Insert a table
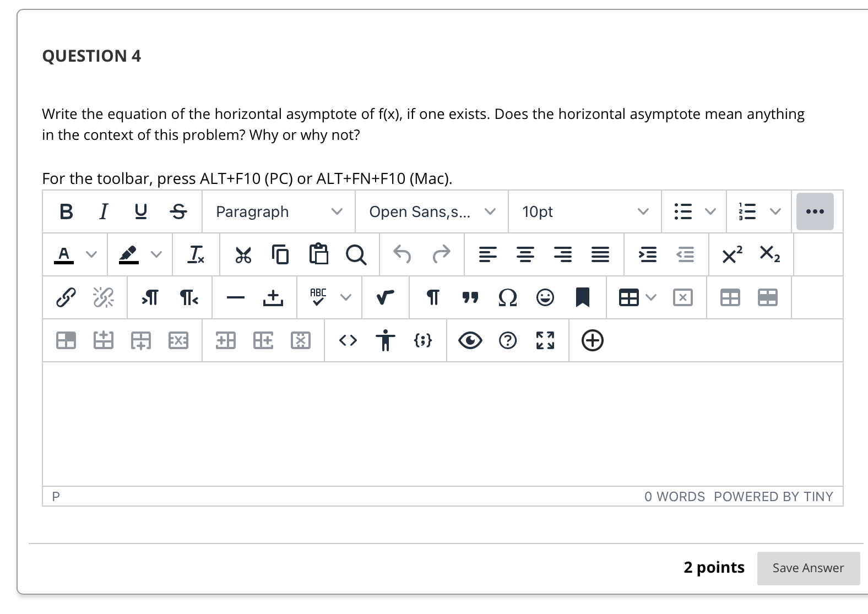 click(629, 297)
